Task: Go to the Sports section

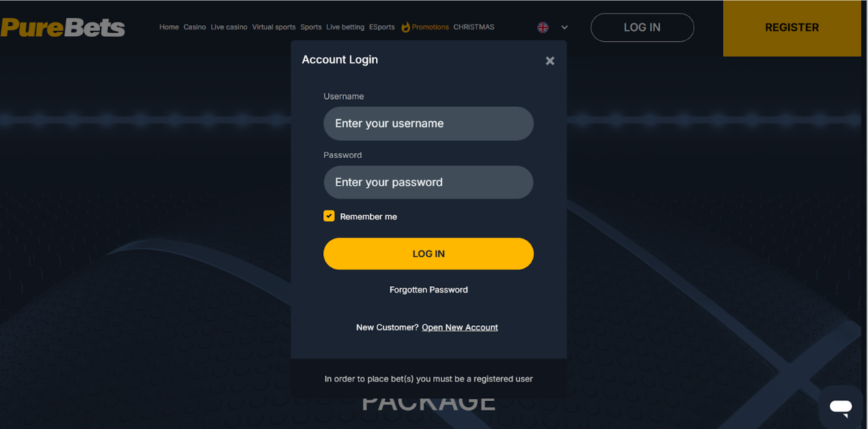Action: [x=310, y=27]
